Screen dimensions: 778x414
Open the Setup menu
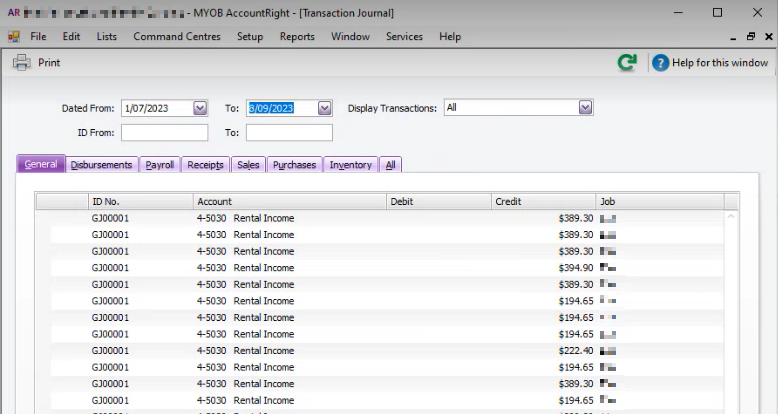(250, 36)
